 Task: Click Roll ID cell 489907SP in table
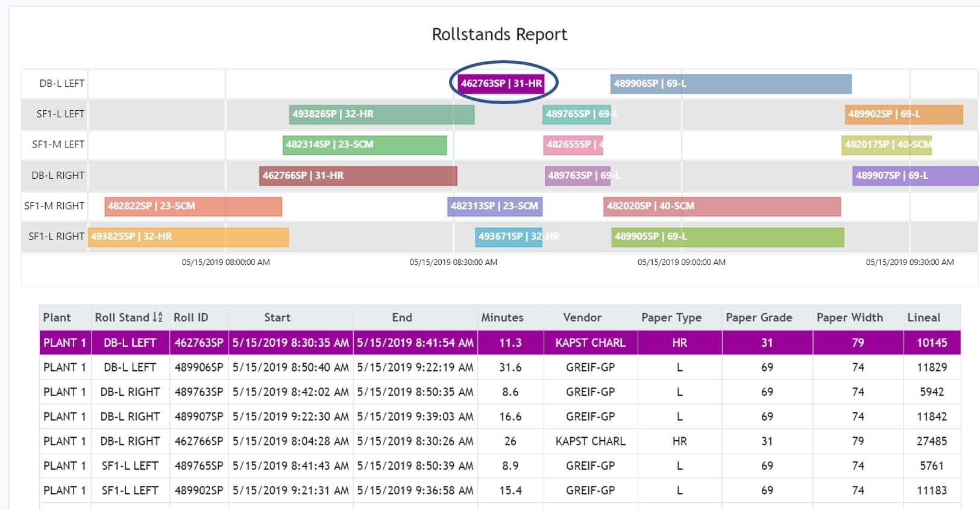(199, 417)
